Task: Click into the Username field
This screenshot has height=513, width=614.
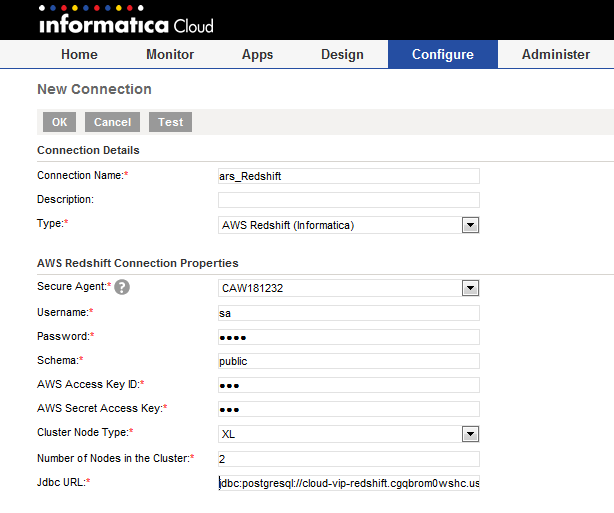Action: (348, 313)
